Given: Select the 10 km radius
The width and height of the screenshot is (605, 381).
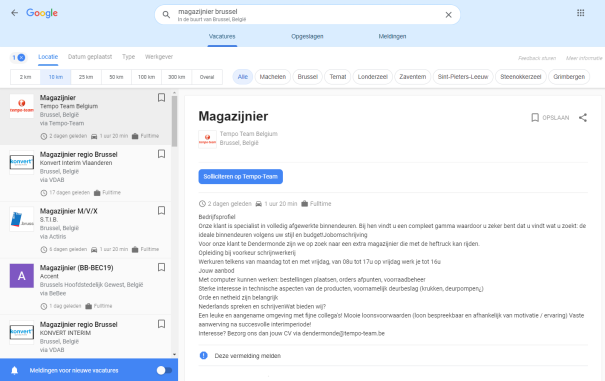Looking at the screenshot, I should [56, 77].
